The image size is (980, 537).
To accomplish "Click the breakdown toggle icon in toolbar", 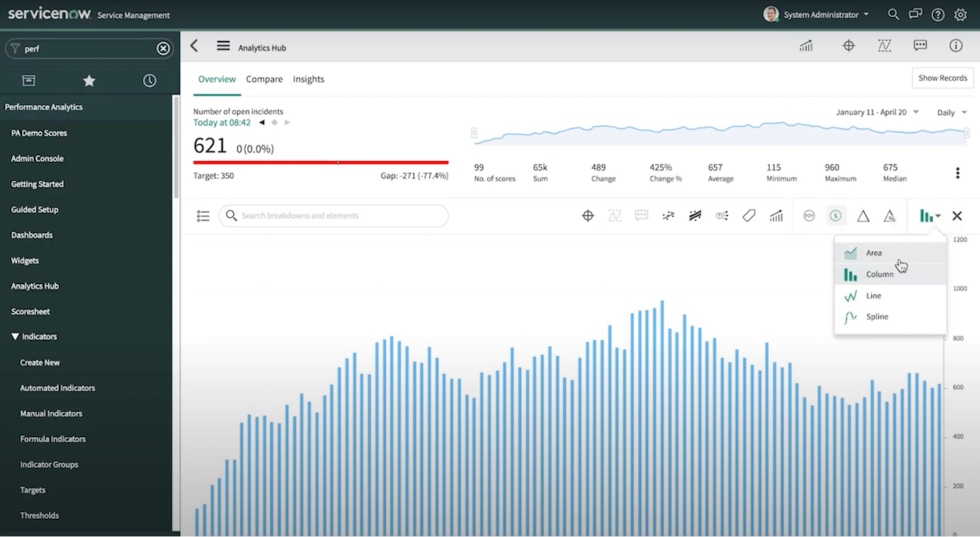I will (x=203, y=215).
